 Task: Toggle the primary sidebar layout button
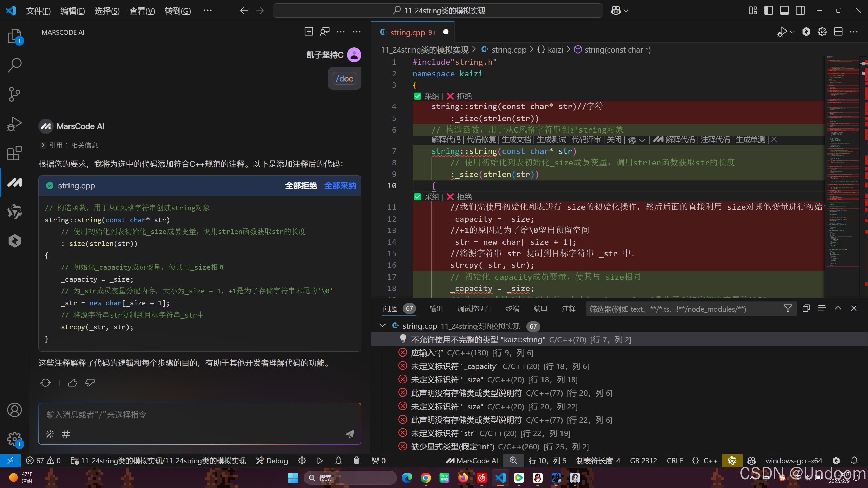pos(768,11)
